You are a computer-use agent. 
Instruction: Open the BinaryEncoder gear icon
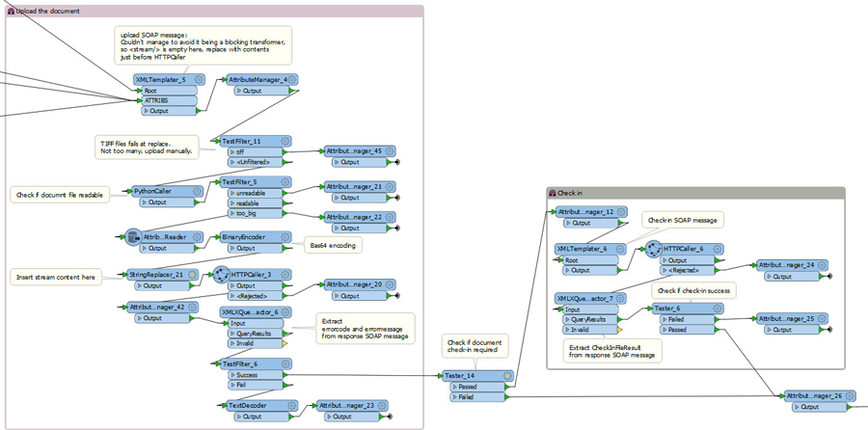click(x=285, y=237)
